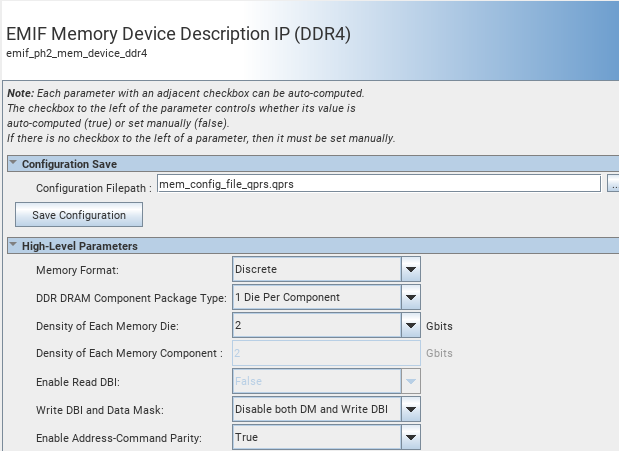
Task: Click the Density of Each Memory Die value box
Action: point(315,325)
